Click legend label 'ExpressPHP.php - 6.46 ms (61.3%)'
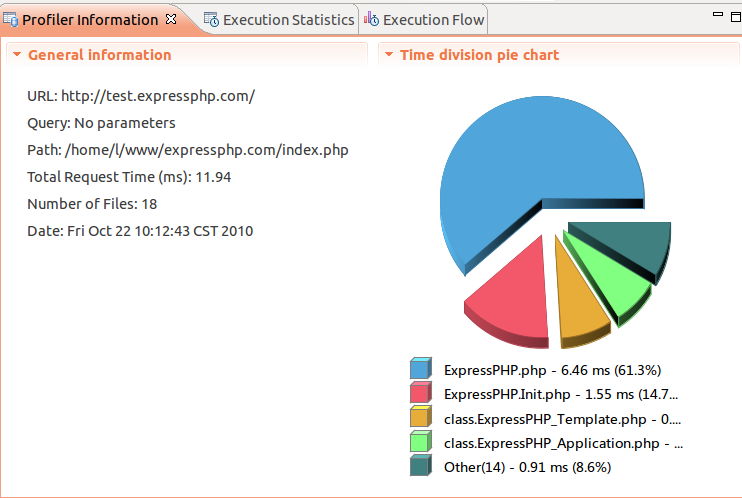 pyautogui.click(x=552, y=370)
